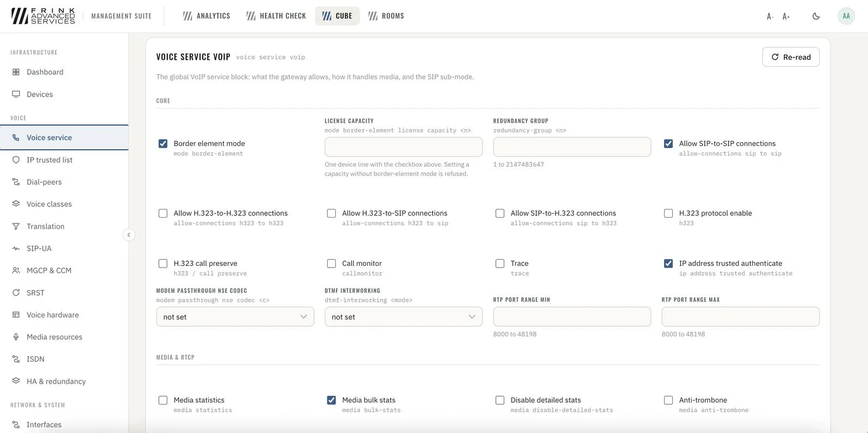Click the Media resources microphone icon
868x433 pixels.
[x=16, y=337]
